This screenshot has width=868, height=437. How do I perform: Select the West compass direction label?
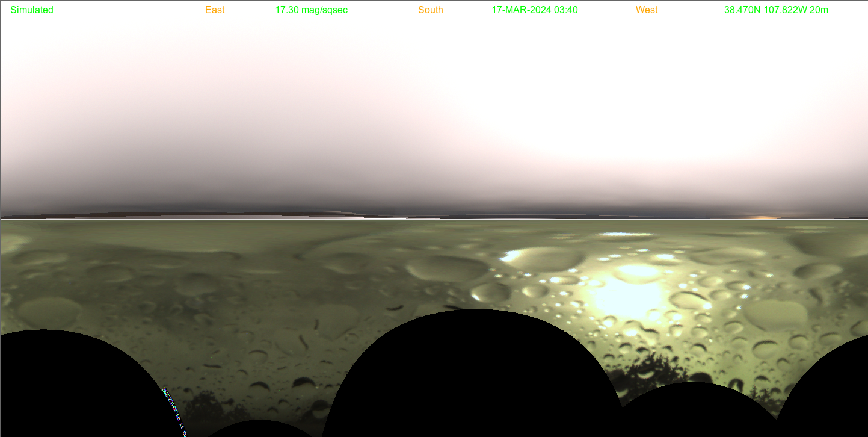[646, 10]
